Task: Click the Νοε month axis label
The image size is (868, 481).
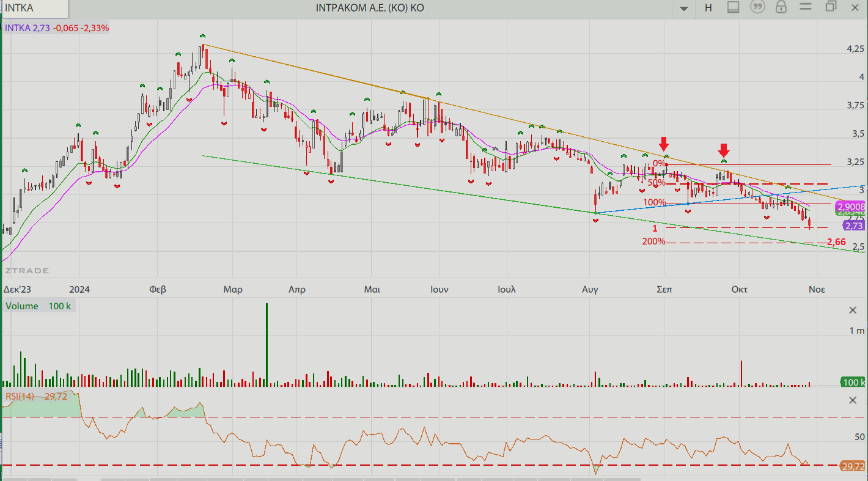Action: [817, 289]
